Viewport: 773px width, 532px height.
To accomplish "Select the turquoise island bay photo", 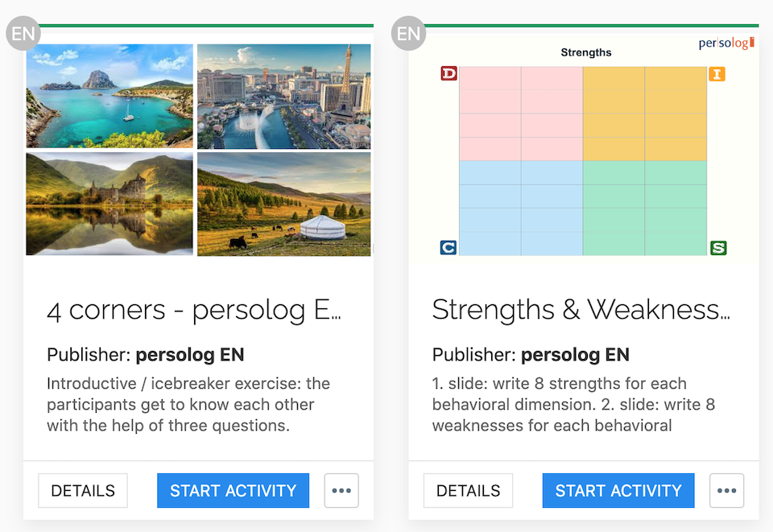I will coord(110,96).
